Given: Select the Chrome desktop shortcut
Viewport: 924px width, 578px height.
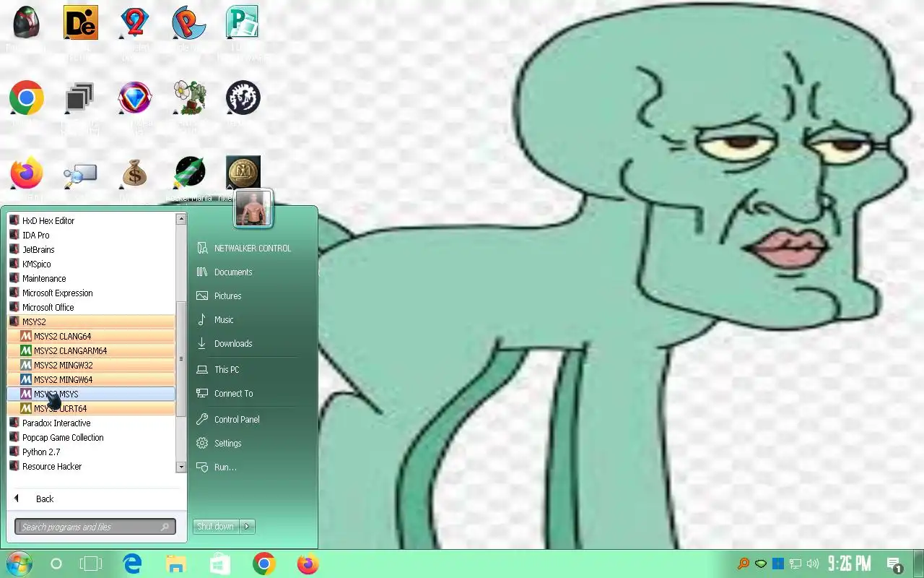Looking at the screenshot, I should click(x=27, y=98).
